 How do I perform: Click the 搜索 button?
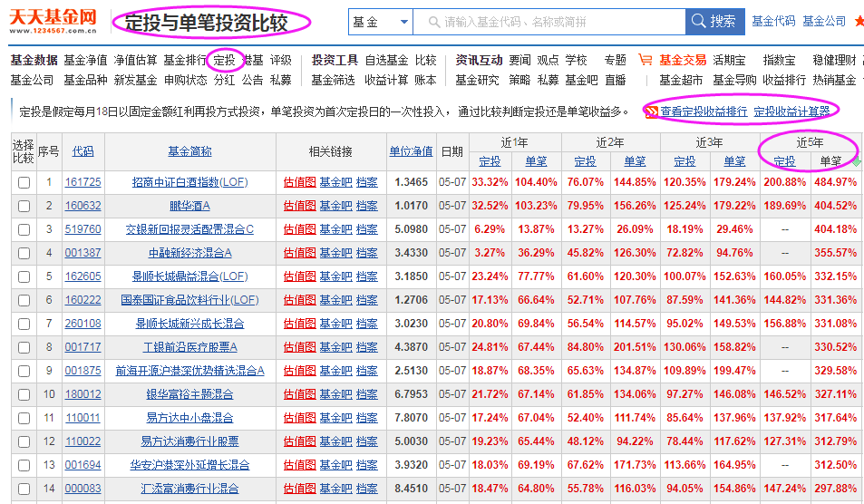[x=715, y=22]
